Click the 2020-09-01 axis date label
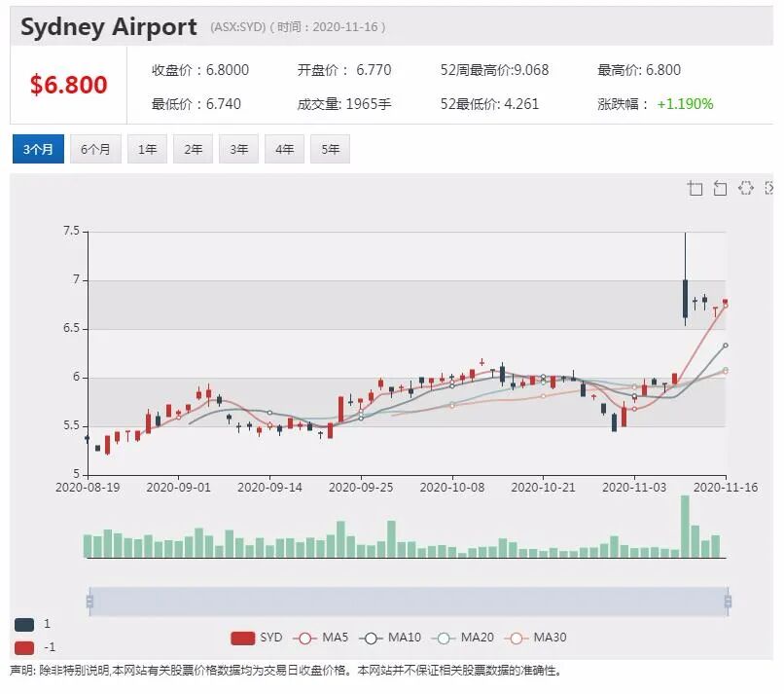The height and width of the screenshot is (694, 784). pyautogui.click(x=179, y=488)
